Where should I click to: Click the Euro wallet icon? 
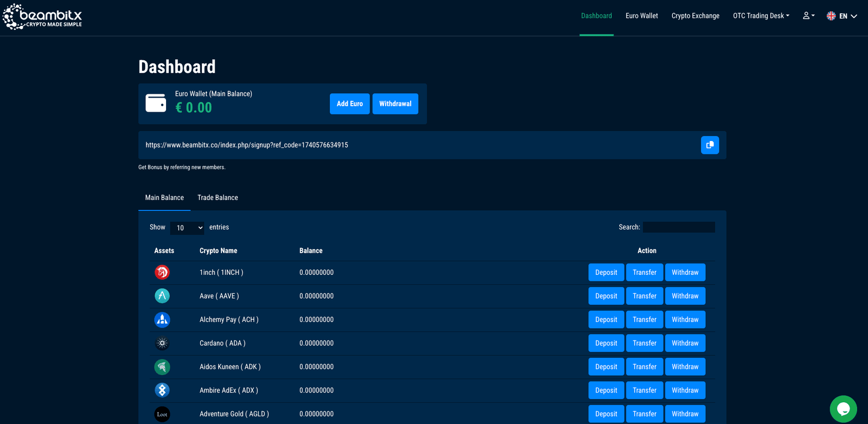click(x=156, y=103)
